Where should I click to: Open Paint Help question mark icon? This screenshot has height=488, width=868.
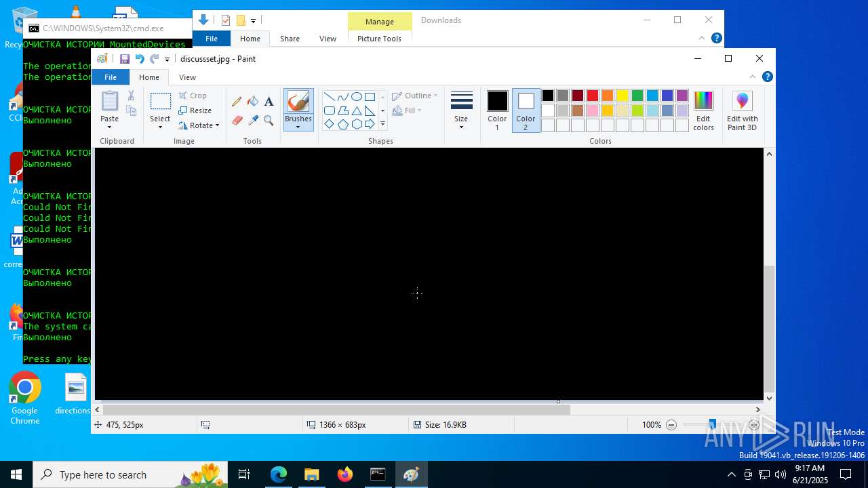[x=767, y=77]
